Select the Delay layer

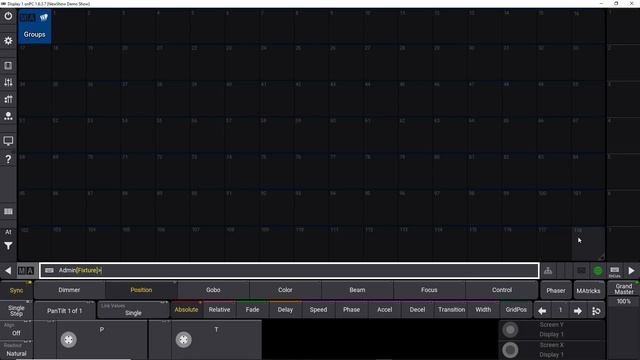[x=285, y=310]
